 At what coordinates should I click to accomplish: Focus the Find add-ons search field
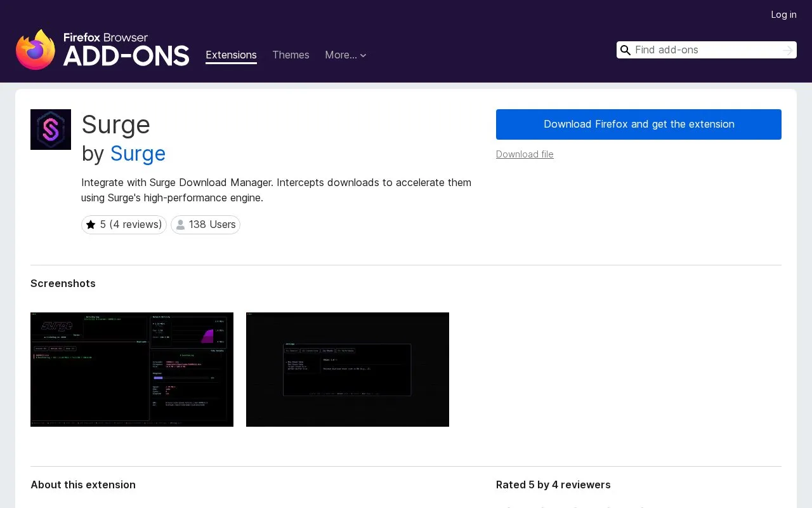[707, 50]
